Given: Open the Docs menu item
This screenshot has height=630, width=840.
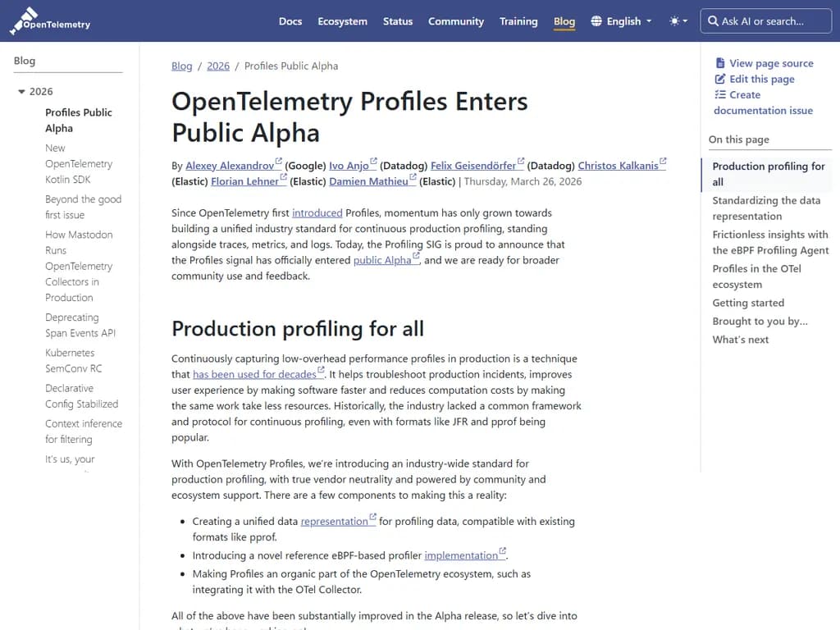Looking at the screenshot, I should (290, 21).
